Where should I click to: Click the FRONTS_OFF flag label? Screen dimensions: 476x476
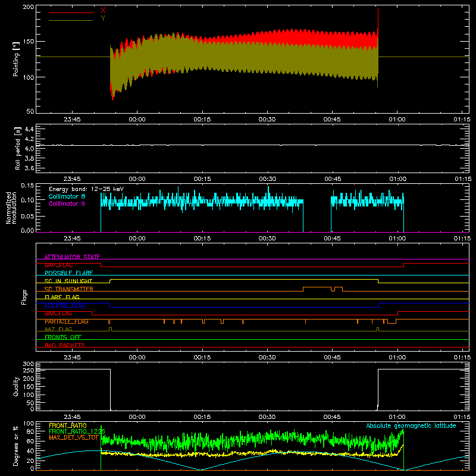click(x=63, y=337)
